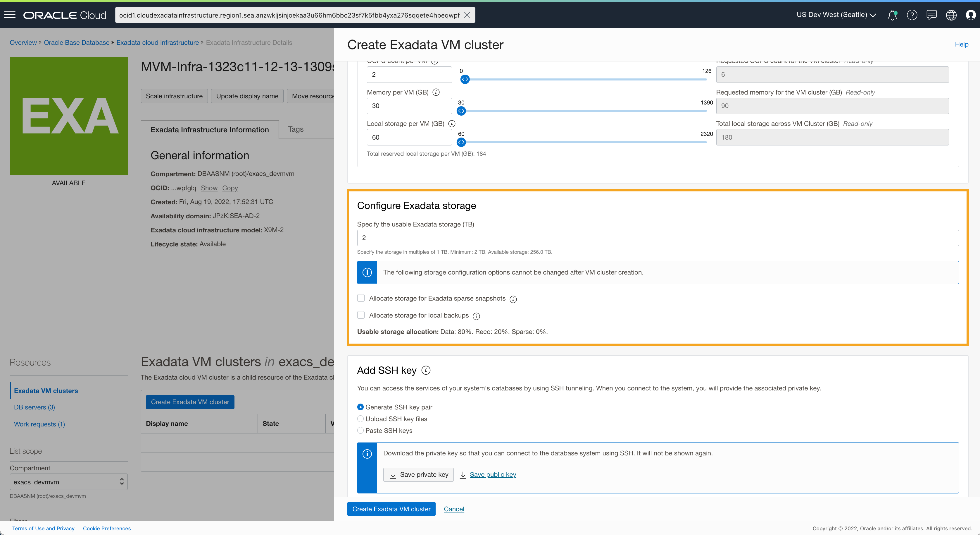Select the Exadata Infrastructure Information tab
The width and height of the screenshot is (980, 535).
[210, 129]
